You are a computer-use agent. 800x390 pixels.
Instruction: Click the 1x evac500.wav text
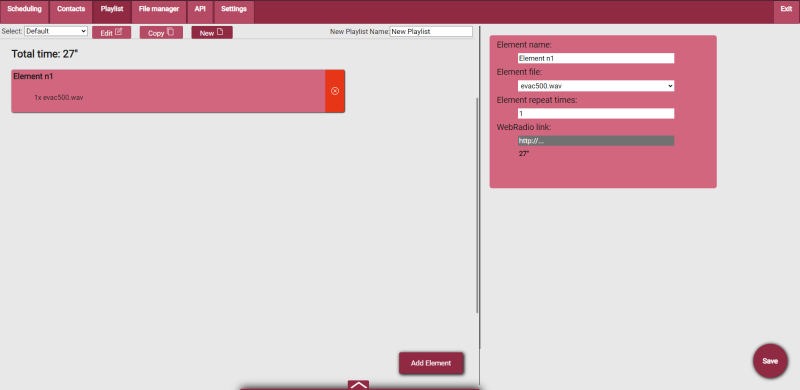(x=59, y=97)
